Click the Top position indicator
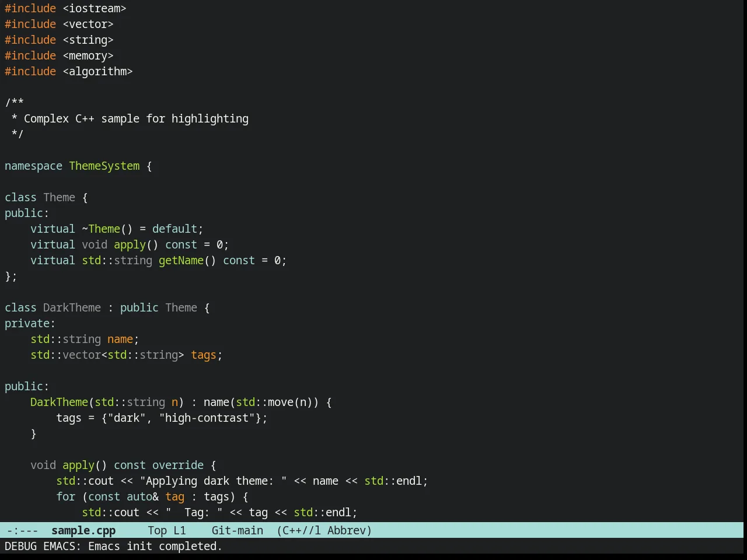 click(158, 530)
